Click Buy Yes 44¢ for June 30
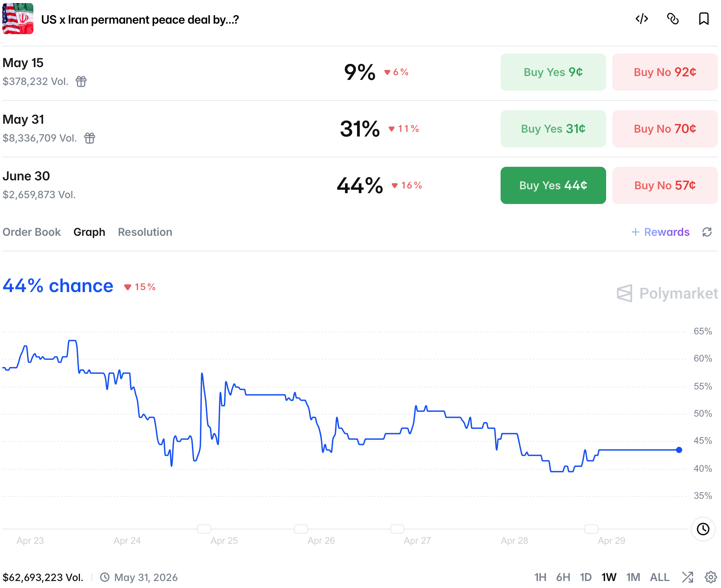This screenshot has width=721, height=588. click(553, 185)
